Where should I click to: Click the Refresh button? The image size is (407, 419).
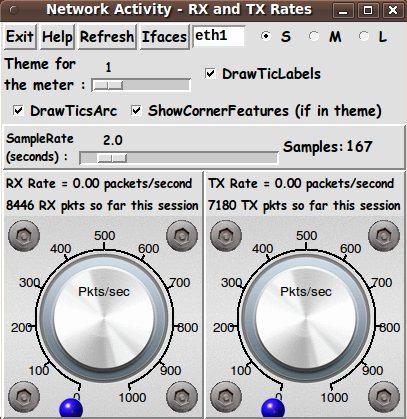tap(107, 37)
